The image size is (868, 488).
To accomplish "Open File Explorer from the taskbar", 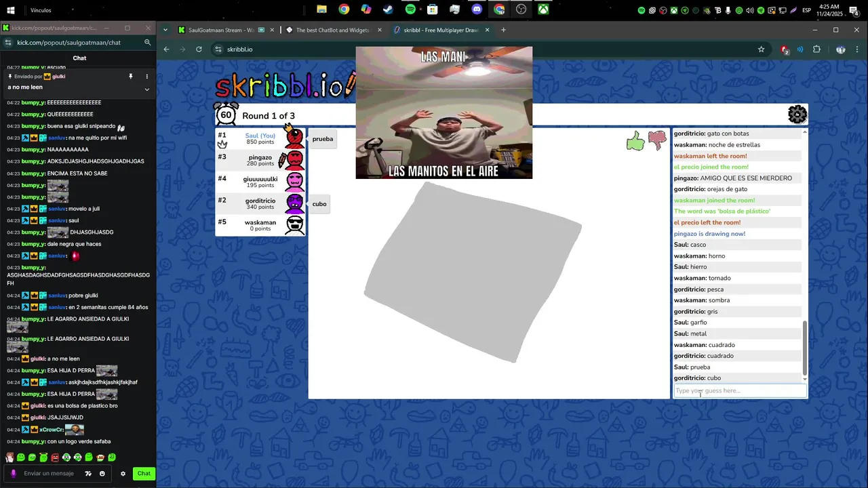I will (321, 9).
